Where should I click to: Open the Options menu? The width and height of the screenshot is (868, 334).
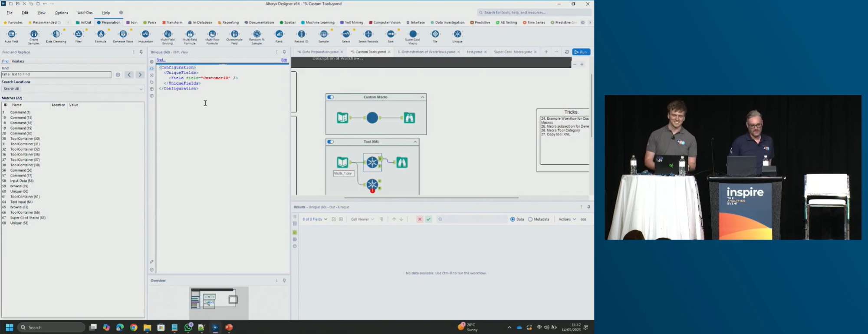click(61, 13)
